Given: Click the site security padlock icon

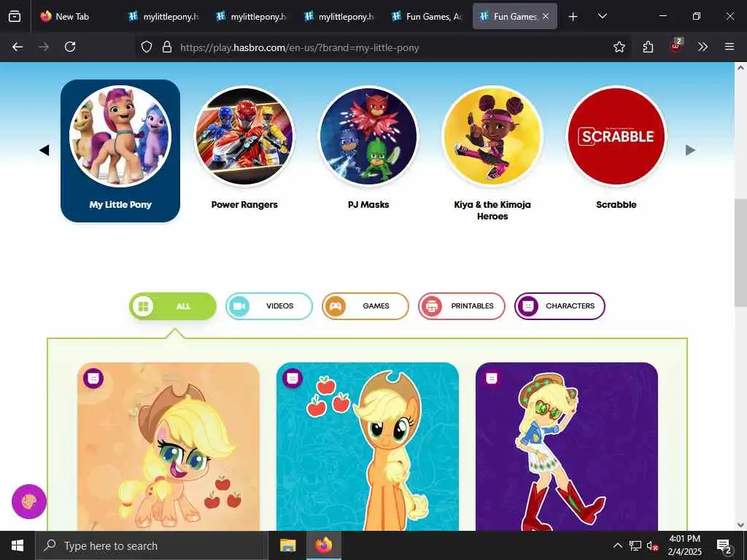Looking at the screenshot, I should (167, 47).
